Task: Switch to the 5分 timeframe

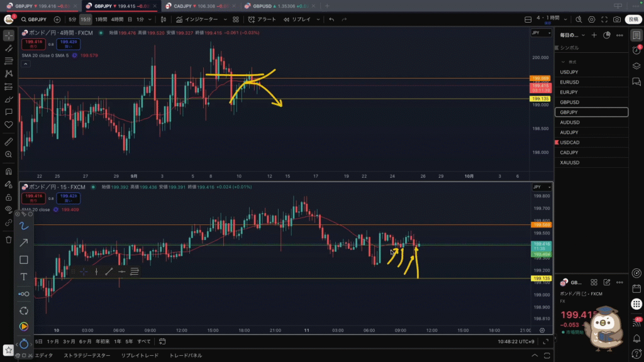Action: point(72,19)
